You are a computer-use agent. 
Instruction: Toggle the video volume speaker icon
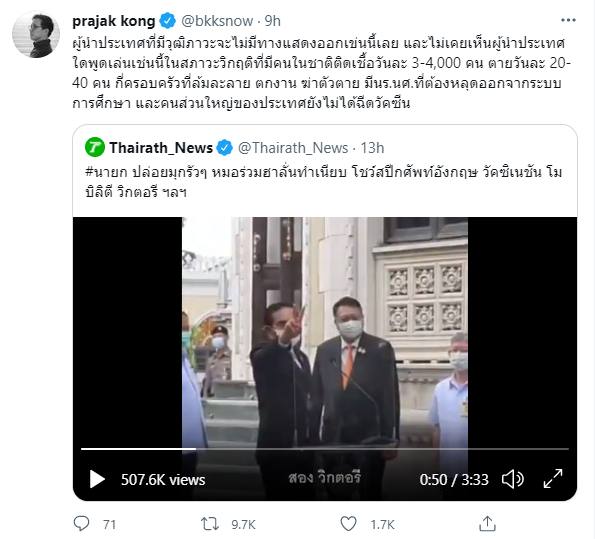click(x=513, y=479)
